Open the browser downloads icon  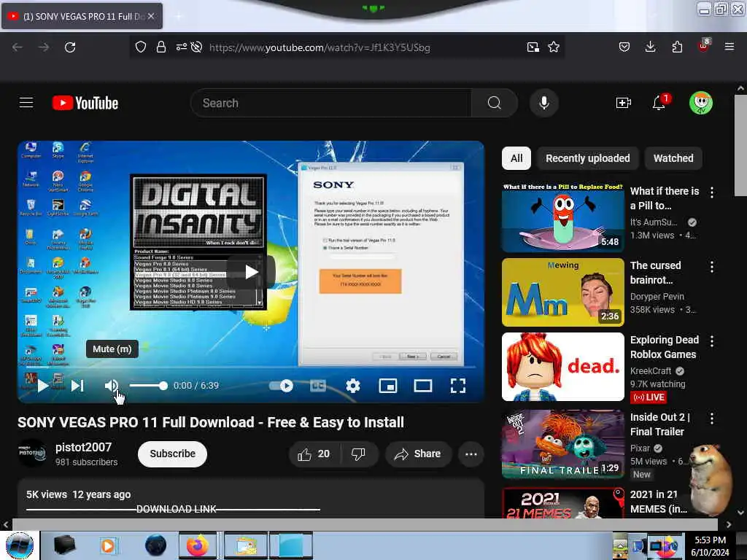[x=650, y=47]
